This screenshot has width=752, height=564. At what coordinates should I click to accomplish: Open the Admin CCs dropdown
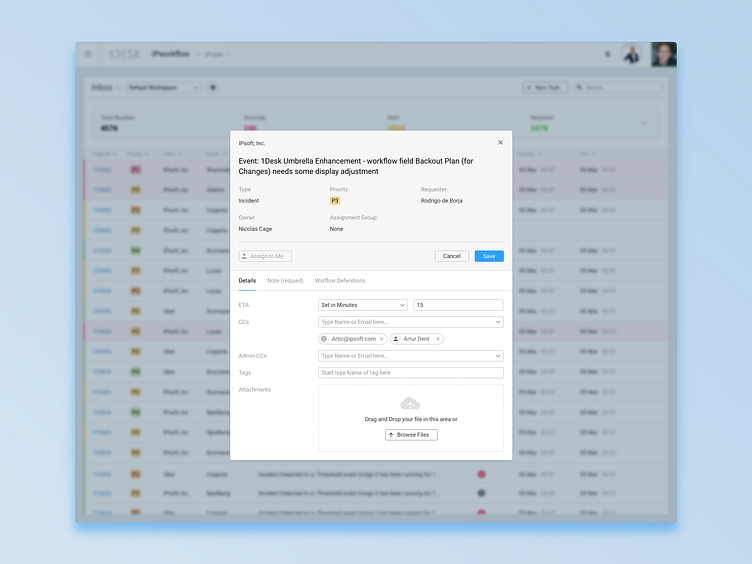[410, 355]
